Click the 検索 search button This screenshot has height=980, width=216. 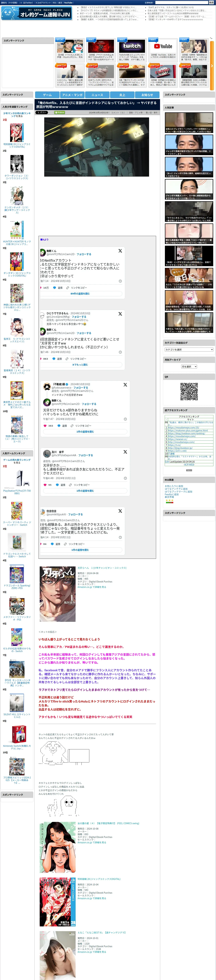[x=211, y=3]
